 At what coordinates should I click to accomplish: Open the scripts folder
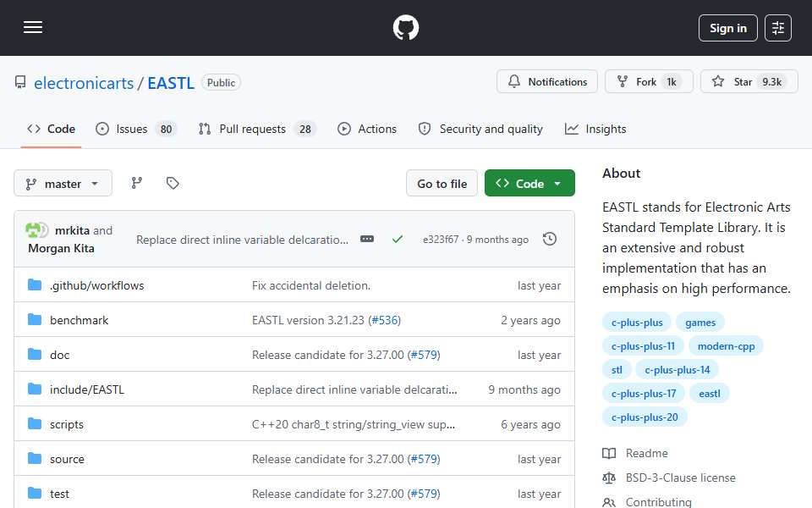(x=66, y=424)
